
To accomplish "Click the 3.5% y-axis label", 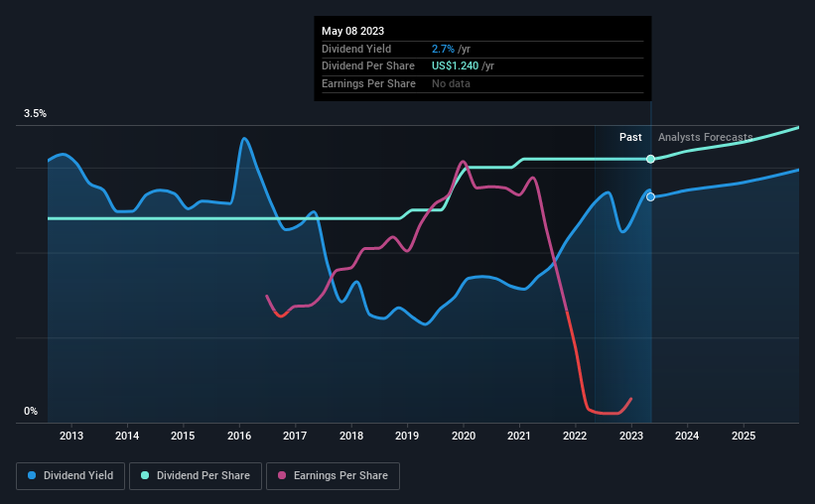I will (x=35, y=113).
